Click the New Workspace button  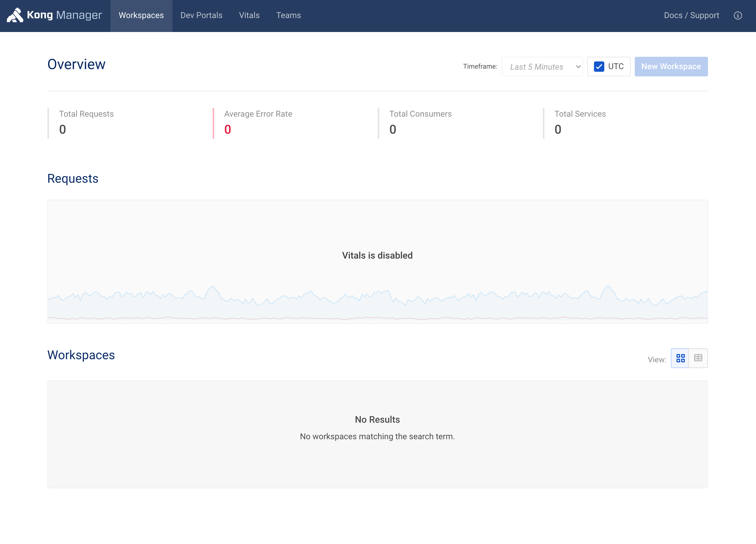pyautogui.click(x=671, y=67)
